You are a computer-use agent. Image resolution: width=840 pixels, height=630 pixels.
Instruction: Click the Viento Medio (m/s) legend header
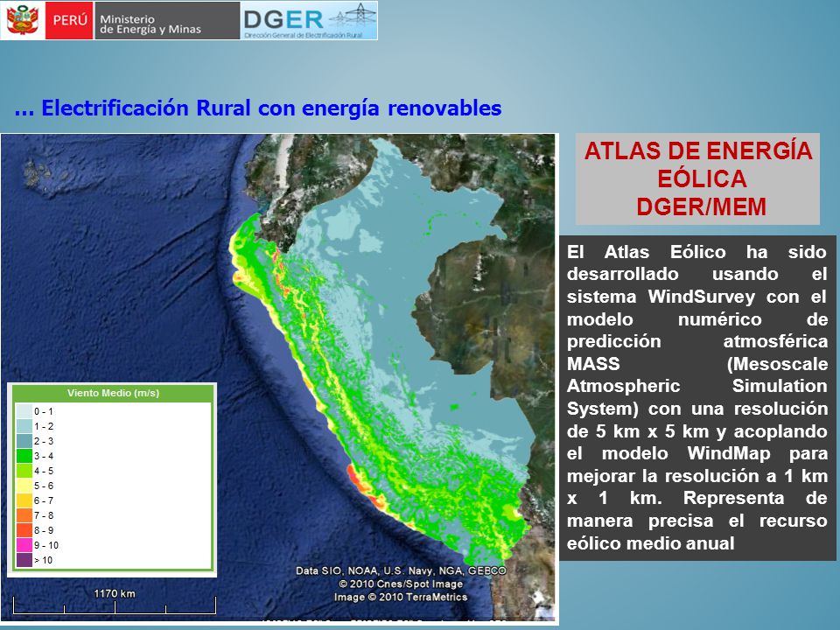pos(113,393)
